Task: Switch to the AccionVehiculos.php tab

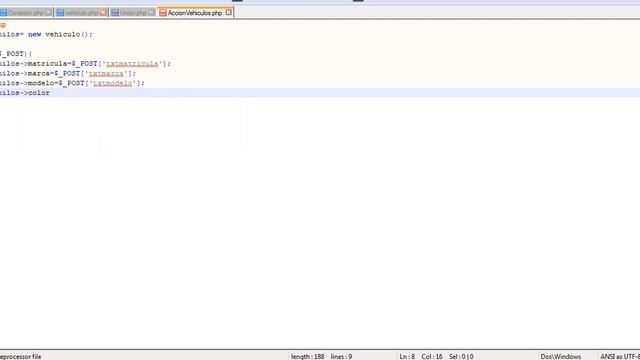Action: tap(195, 13)
